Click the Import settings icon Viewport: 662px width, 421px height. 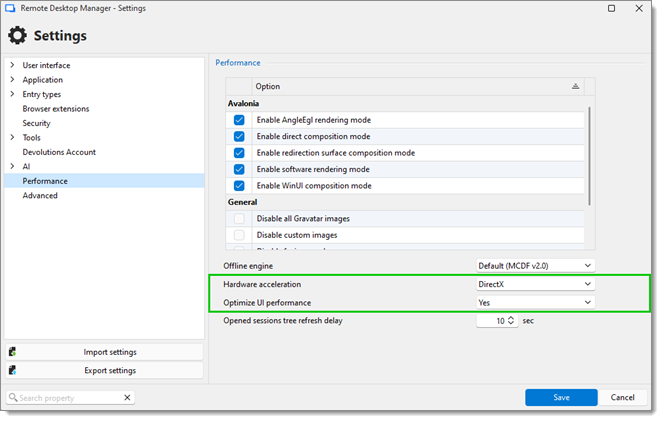point(12,352)
